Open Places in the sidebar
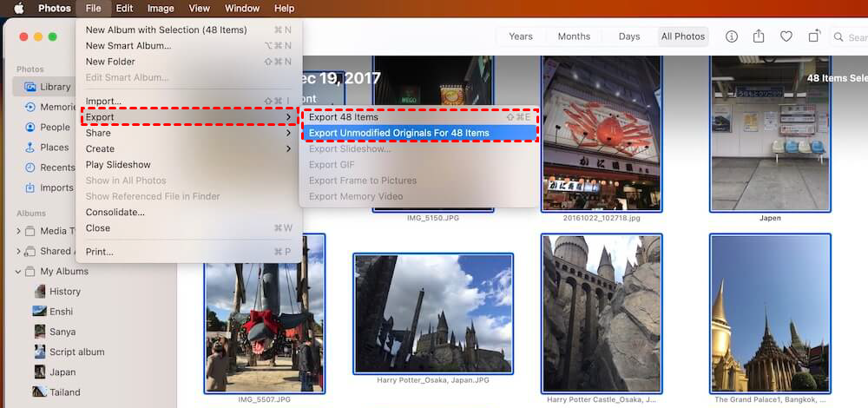Viewport: 868px width, 408px height. [x=47, y=148]
